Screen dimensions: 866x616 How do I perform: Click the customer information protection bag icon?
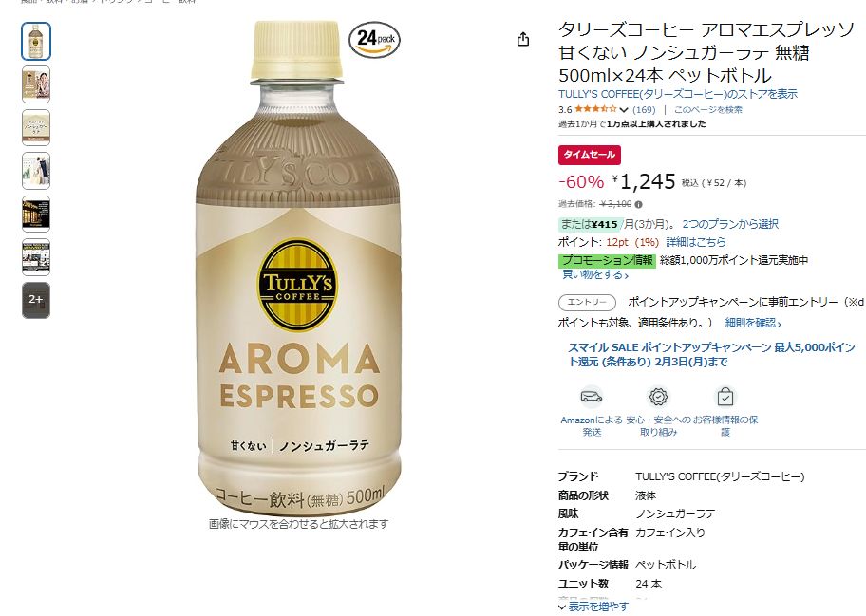click(725, 397)
